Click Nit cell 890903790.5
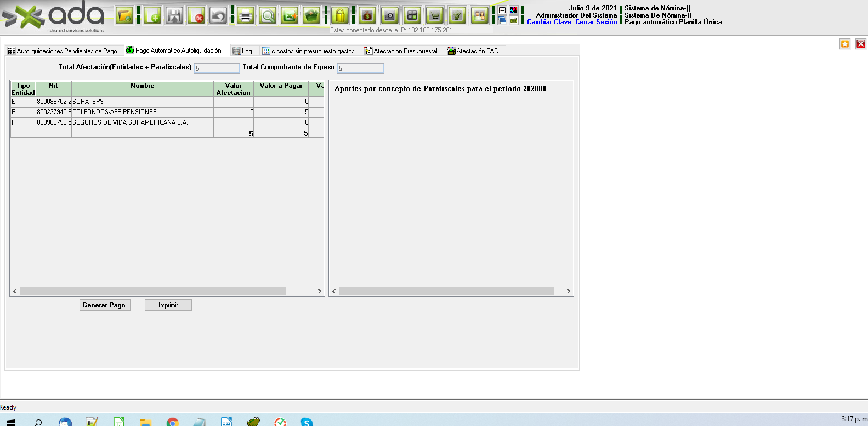Screen dimensions: 868x426 (54, 122)
